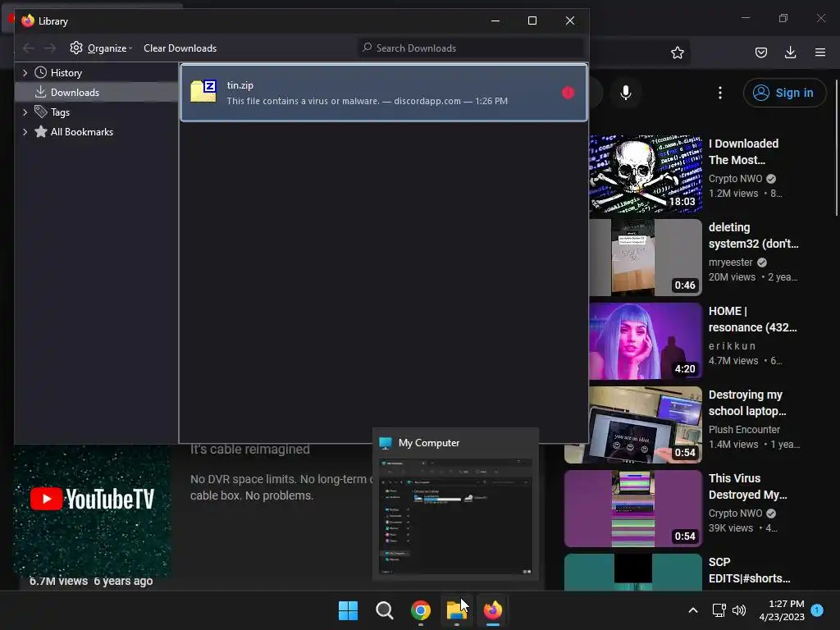Click the Library back arrow
The image size is (840, 630).
[29, 48]
